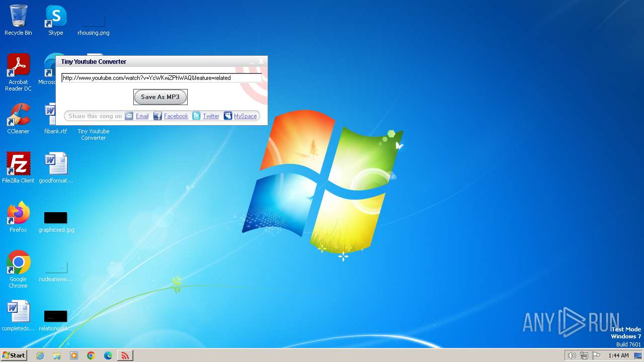Click the network tray icon
Screen dimensions: 644x362
click(584, 355)
